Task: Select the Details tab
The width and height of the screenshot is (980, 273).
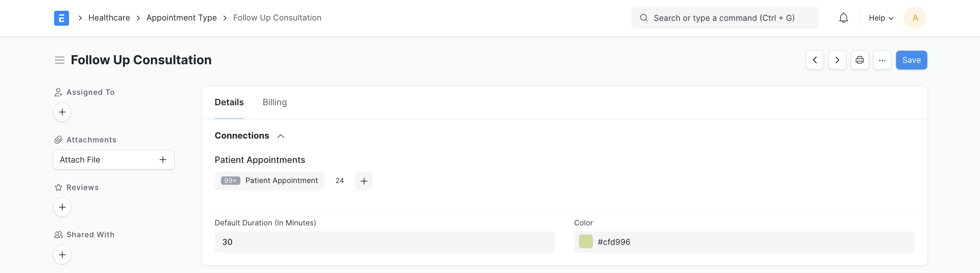Action: point(229,102)
